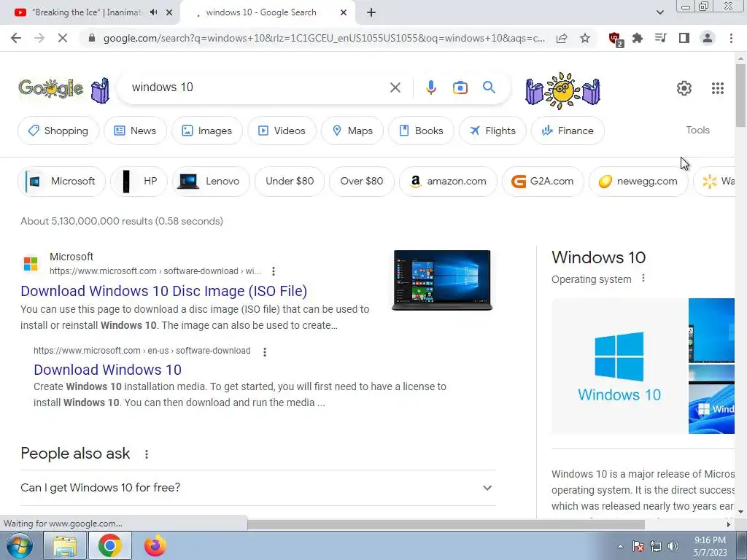Viewport: 747px width, 560px height.
Task: Switch to the Flights results tab
Action: pos(492,131)
